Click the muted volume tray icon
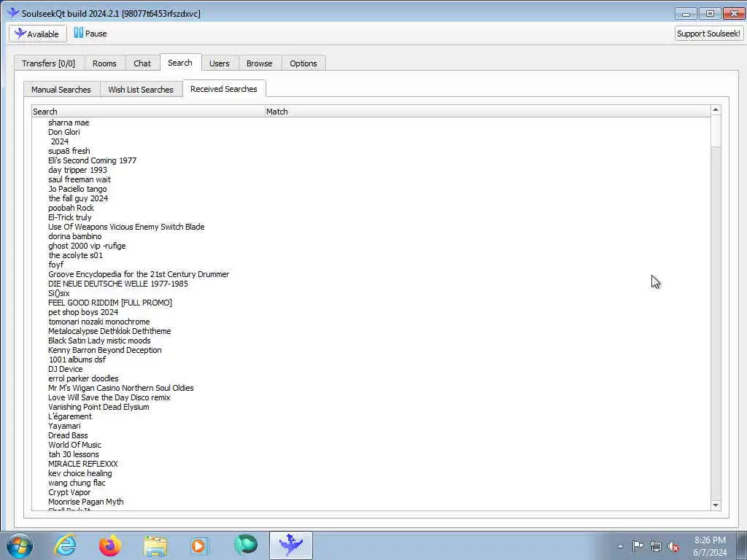The height and width of the screenshot is (560, 747). coord(673,546)
